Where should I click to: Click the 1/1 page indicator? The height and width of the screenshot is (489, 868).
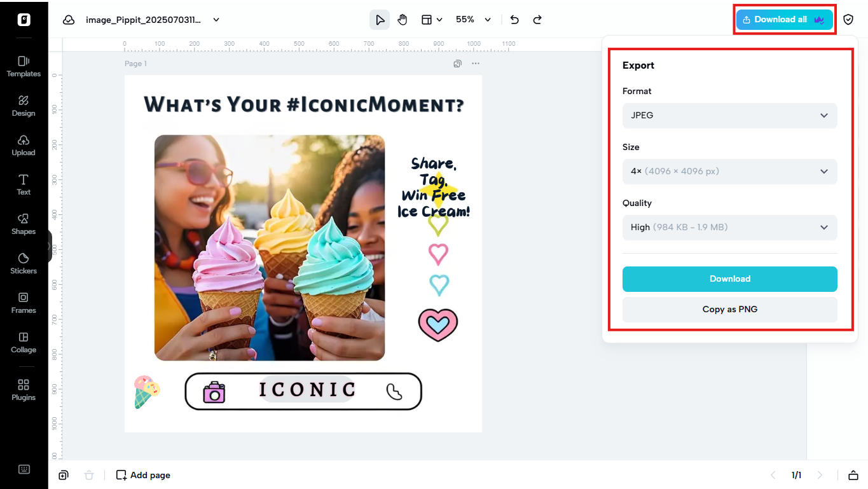(796, 475)
